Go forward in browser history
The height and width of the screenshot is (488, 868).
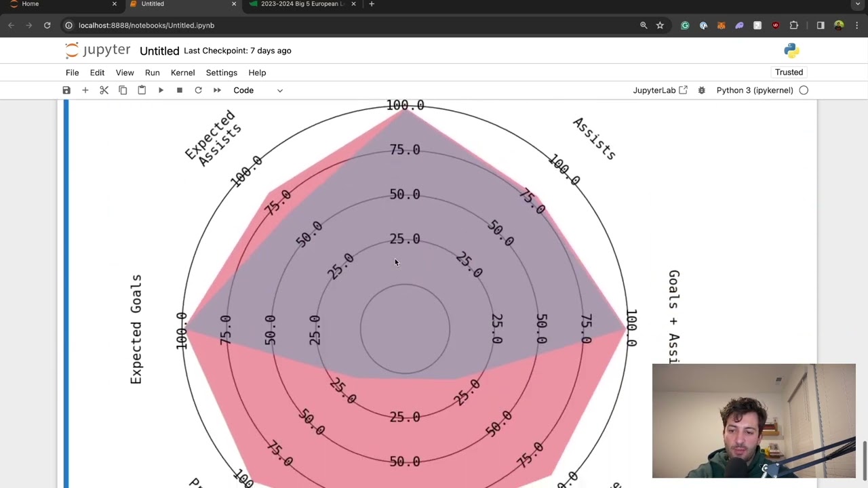(29, 25)
